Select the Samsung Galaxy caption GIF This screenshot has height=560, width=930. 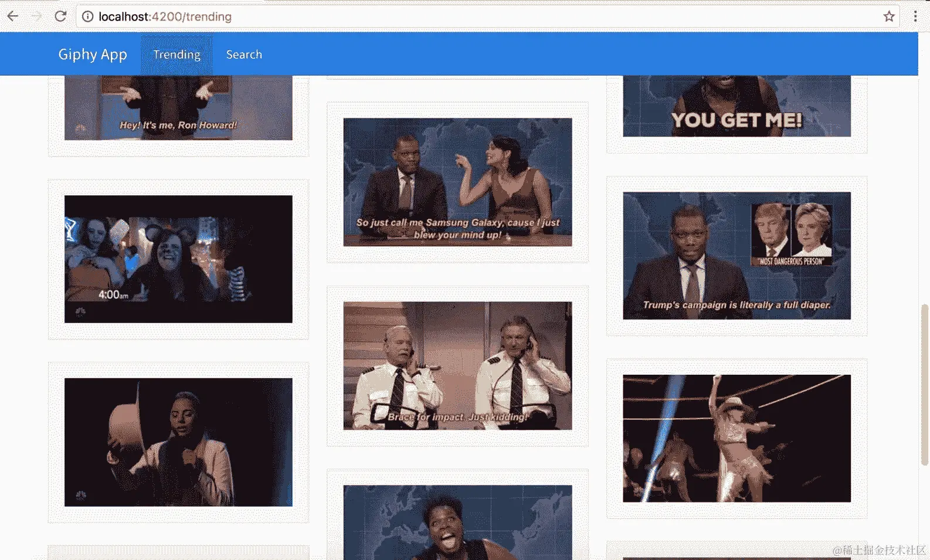tap(457, 182)
